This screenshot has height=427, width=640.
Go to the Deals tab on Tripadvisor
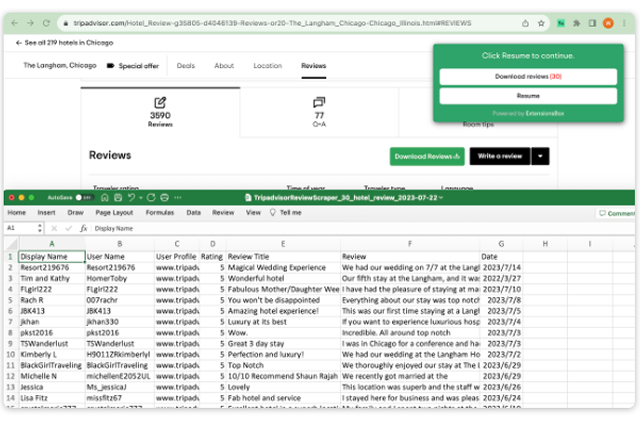(186, 66)
